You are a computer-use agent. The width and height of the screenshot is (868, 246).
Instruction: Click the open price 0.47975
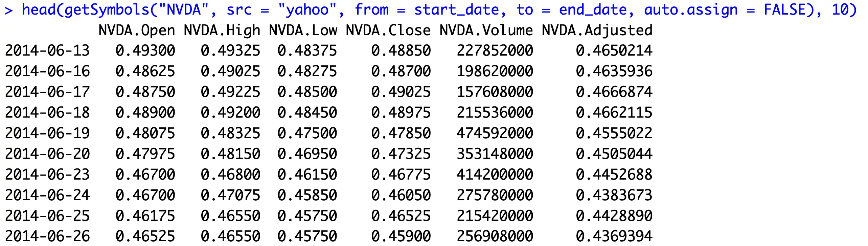145,154
